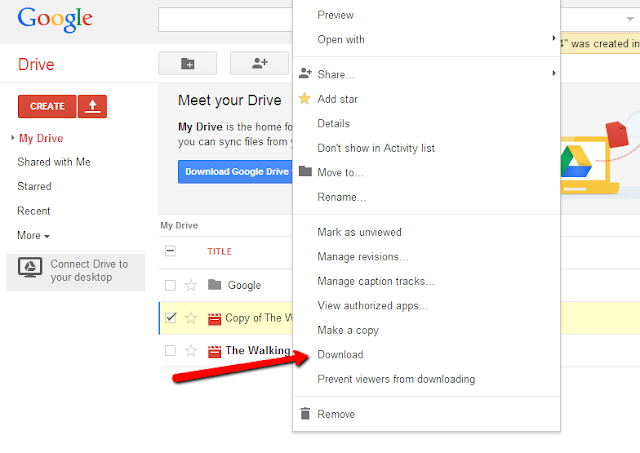Expand the My Drive tree arrow
Screen dimensions: 640x453
[13, 138]
